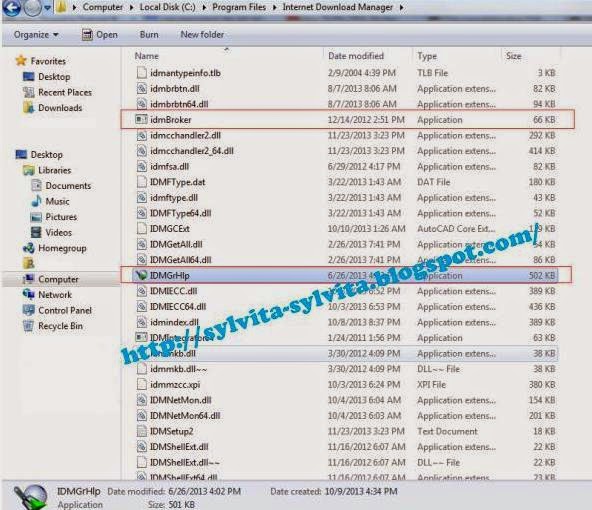Select idmcchandler2_64.dll file icon
592x510 pixels.
pos(141,151)
